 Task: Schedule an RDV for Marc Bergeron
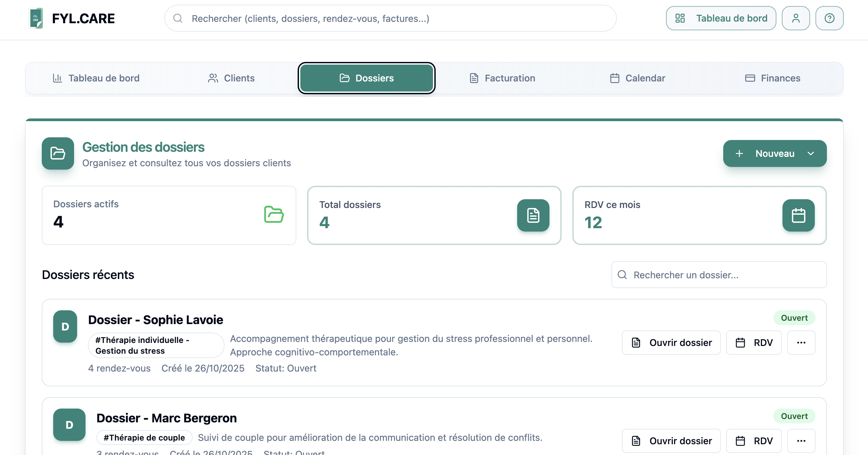tap(754, 441)
